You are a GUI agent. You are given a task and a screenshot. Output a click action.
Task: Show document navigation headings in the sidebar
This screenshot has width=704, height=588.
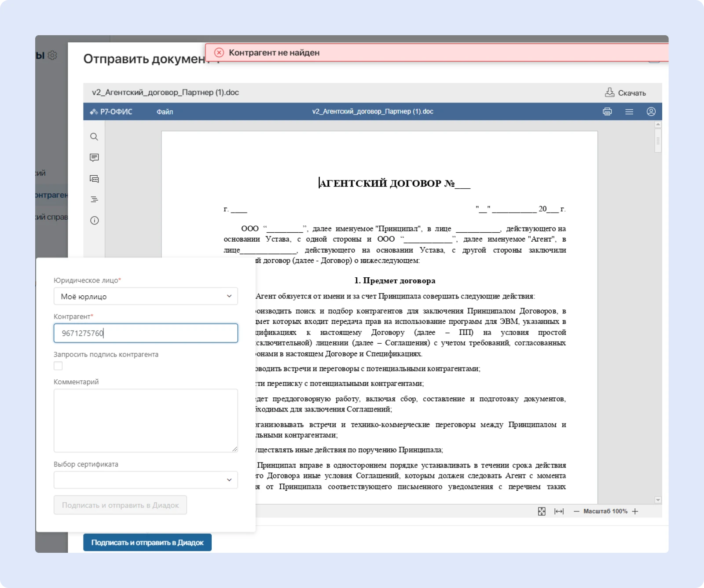tap(94, 199)
